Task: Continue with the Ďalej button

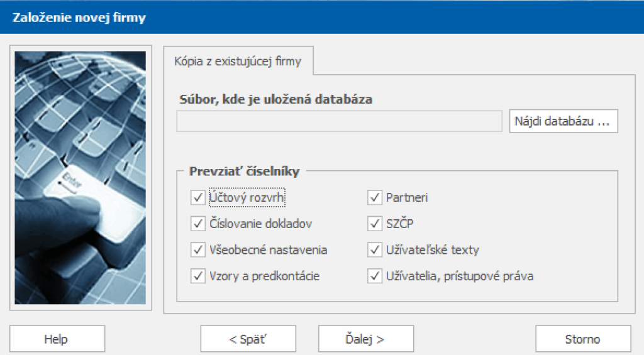Action: point(365,339)
